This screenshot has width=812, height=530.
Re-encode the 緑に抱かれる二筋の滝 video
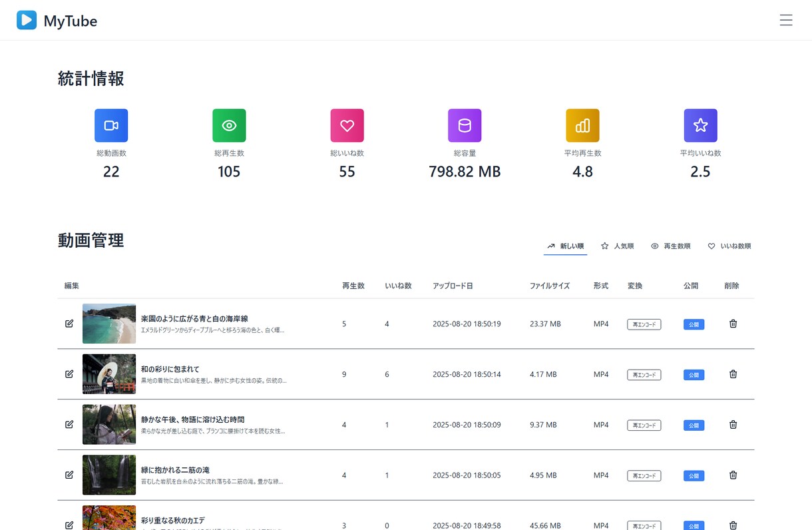click(x=644, y=475)
